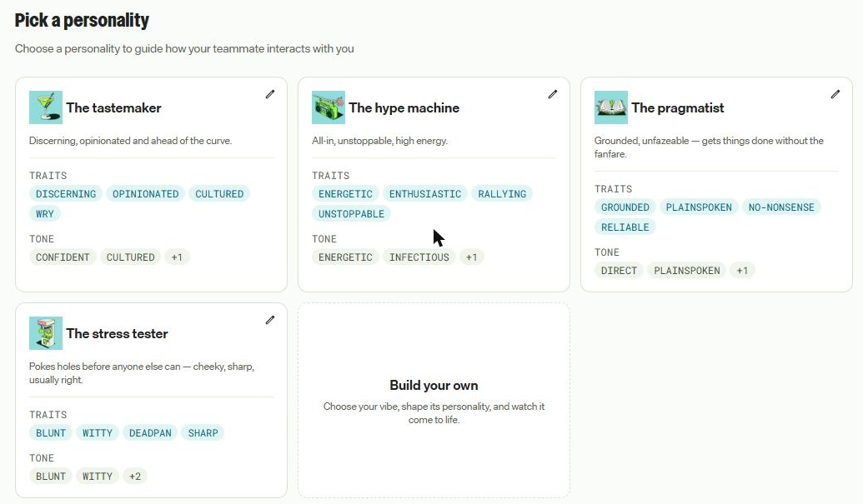Click the ENERGETIC tone tag
Viewport: 863px width, 504px height.
345,257
